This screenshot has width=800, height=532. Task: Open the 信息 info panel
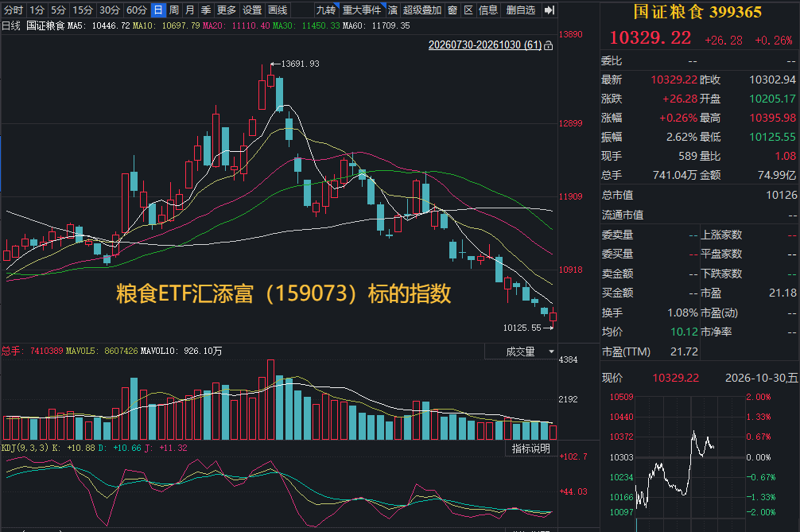click(x=488, y=10)
